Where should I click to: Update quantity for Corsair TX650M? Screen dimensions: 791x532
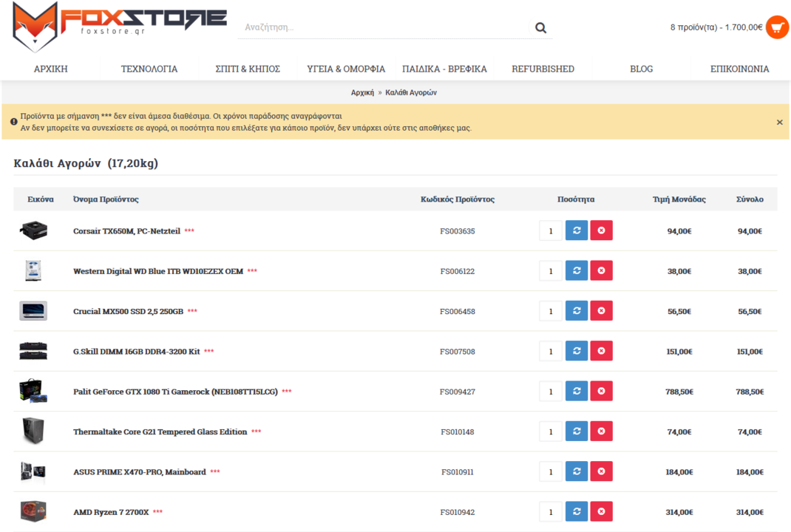point(576,231)
